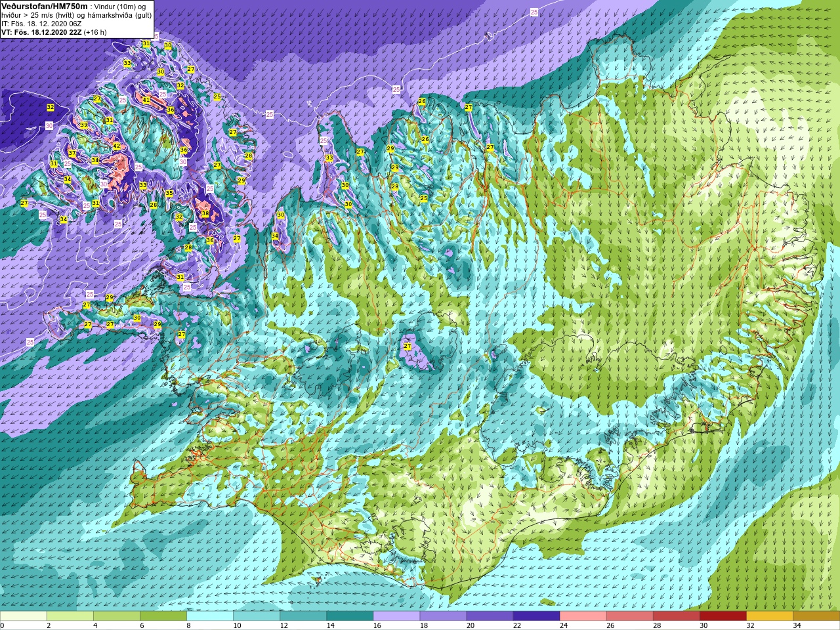Select the salmon 26–28 legend swatch

629,616
